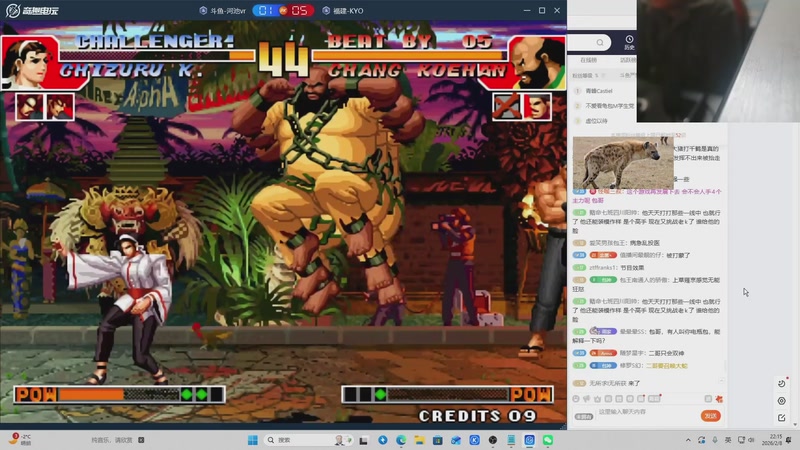Viewport: 800px width, 450px height.
Task: Click the CREDITS 09 text
Action: (478, 416)
